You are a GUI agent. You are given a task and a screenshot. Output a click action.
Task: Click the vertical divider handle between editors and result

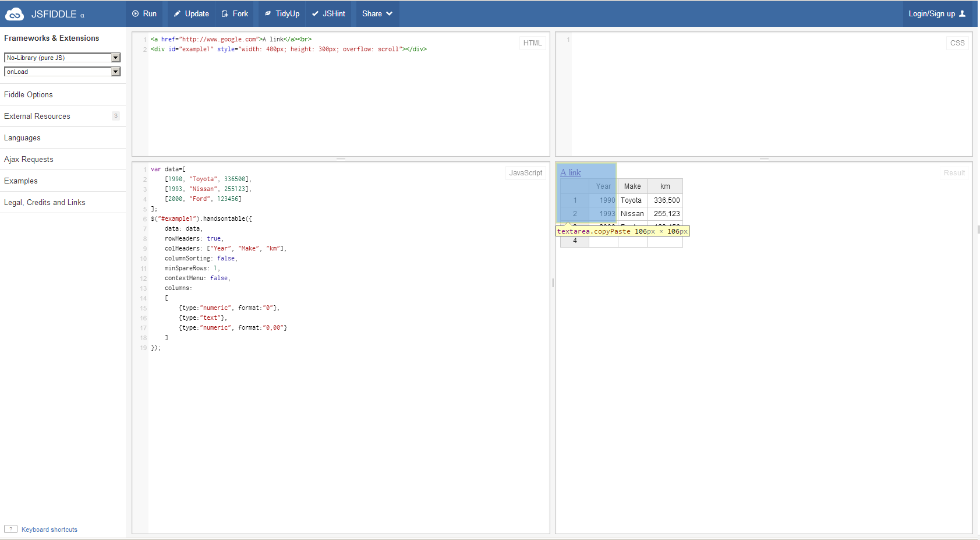pyautogui.click(x=553, y=283)
